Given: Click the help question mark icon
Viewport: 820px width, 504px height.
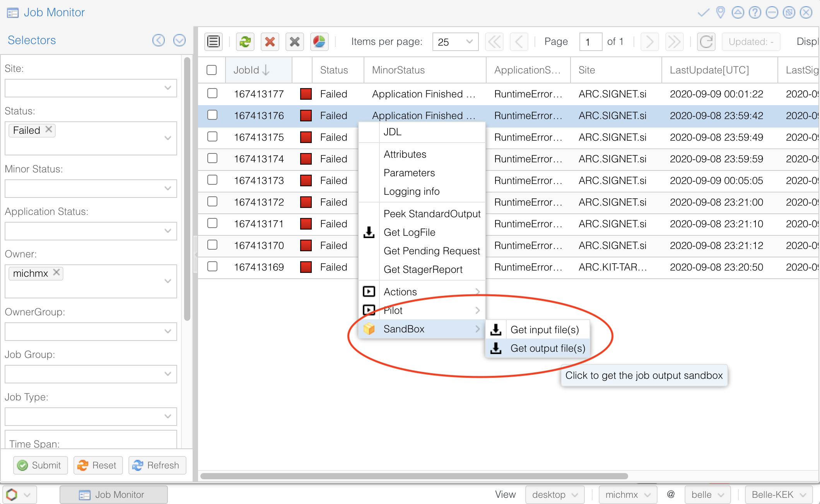Looking at the screenshot, I should [x=755, y=12].
